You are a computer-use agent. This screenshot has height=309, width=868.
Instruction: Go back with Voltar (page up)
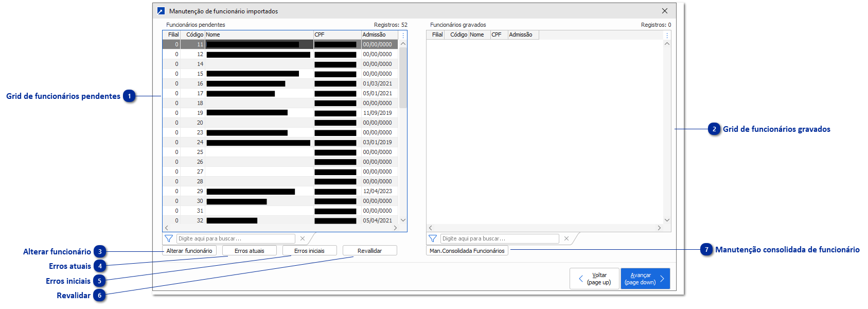pos(594,279)
